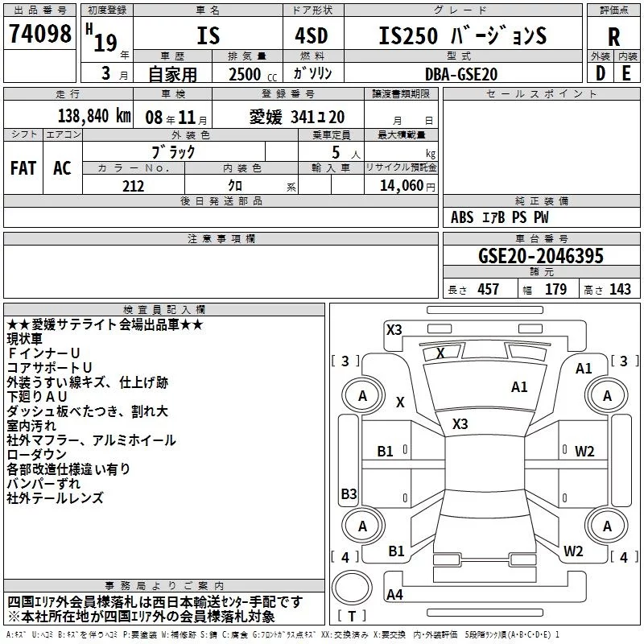Image resolution: width=644 pixels, height=644 pixels.
Task: Click recycle deposit 14,060円
Action: (407, 186)
